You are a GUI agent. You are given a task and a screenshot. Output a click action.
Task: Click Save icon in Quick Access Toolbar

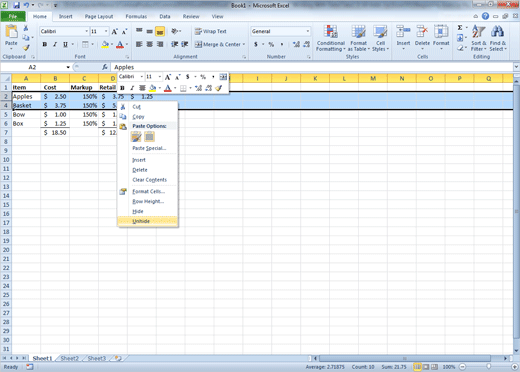17,5
